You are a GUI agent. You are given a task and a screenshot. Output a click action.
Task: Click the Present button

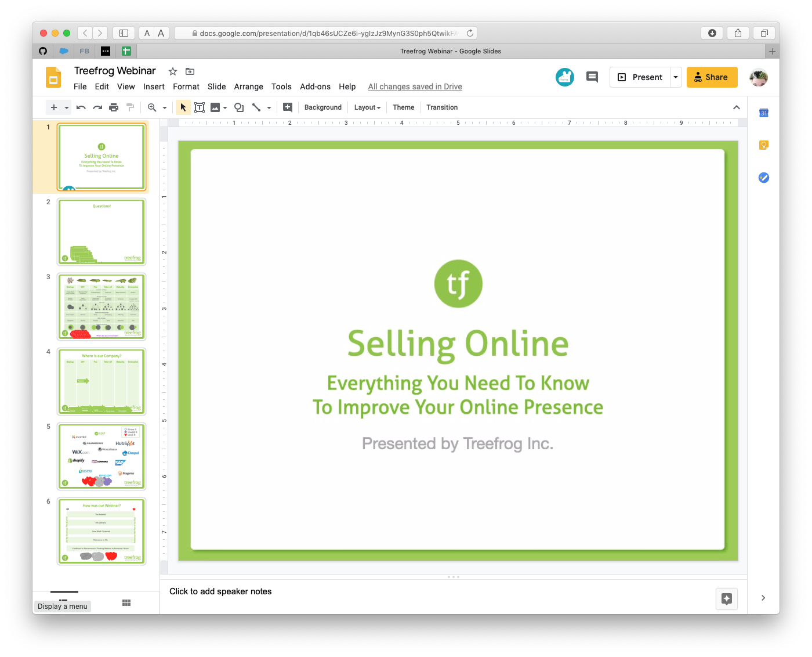click(640, 77)
